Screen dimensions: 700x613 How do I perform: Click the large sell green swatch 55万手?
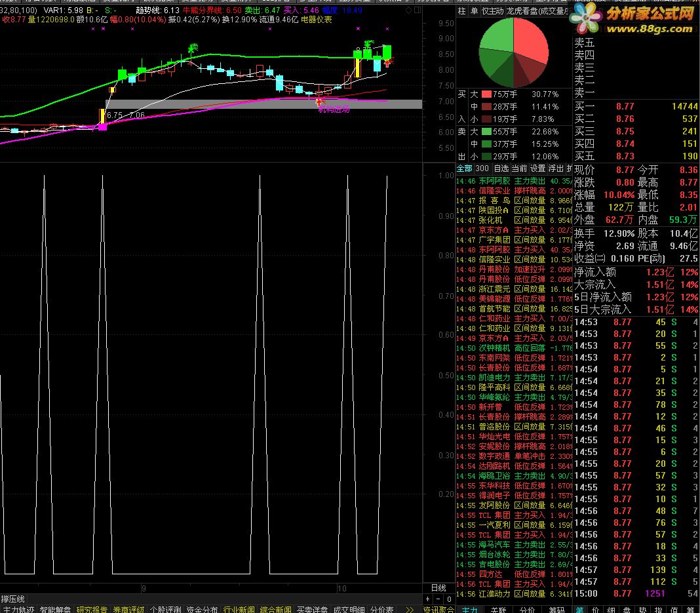pos(486,132)
